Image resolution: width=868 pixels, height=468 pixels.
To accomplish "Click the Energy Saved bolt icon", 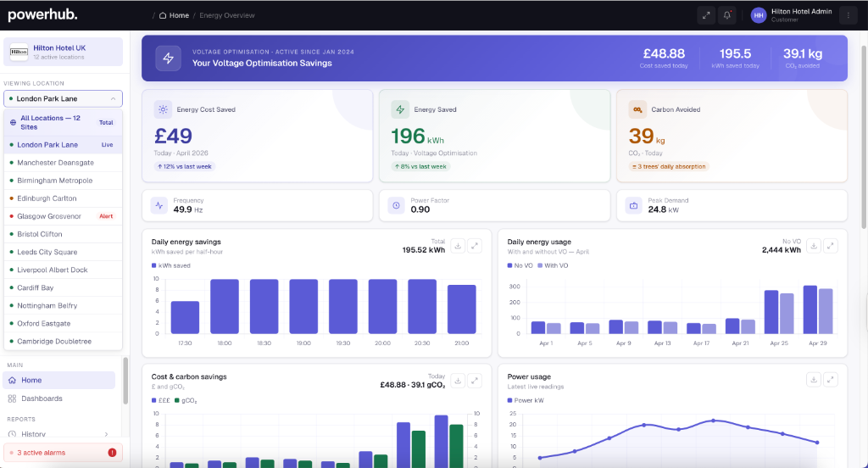I will (x=400, y=109).
